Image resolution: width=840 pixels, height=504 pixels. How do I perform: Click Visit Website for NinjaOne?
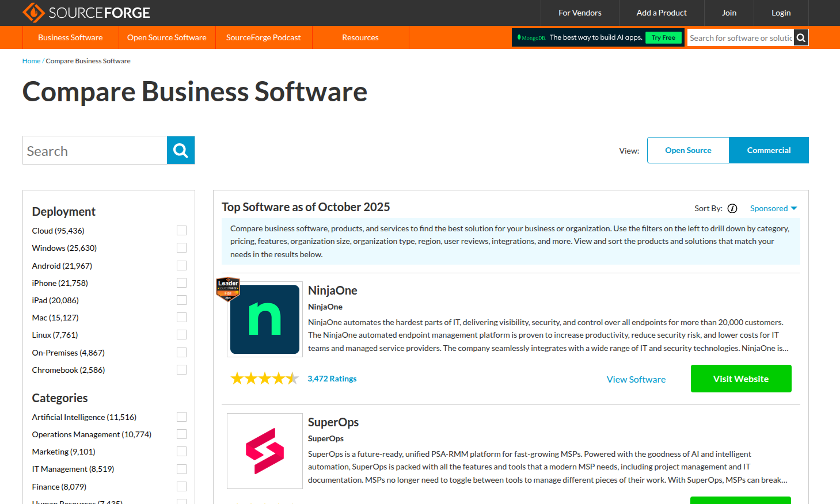740,379
